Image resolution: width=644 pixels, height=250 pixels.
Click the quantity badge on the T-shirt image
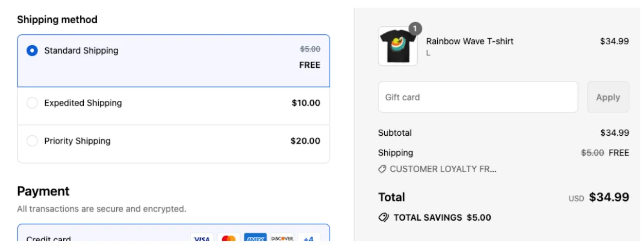tap(415, 28)
